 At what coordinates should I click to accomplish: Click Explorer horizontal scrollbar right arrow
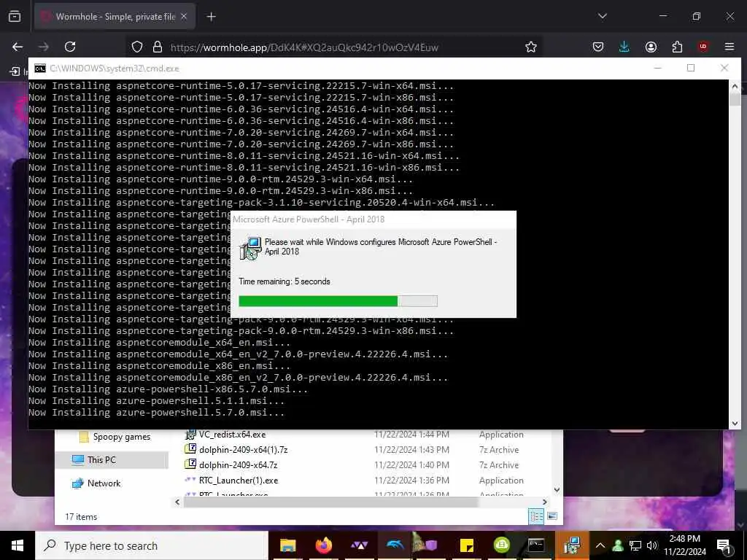[544, 502]
